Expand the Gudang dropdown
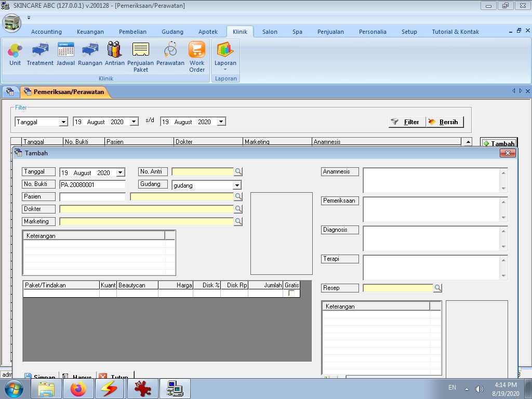The height and width of the screenshot is (399, 532). (237, 185)
